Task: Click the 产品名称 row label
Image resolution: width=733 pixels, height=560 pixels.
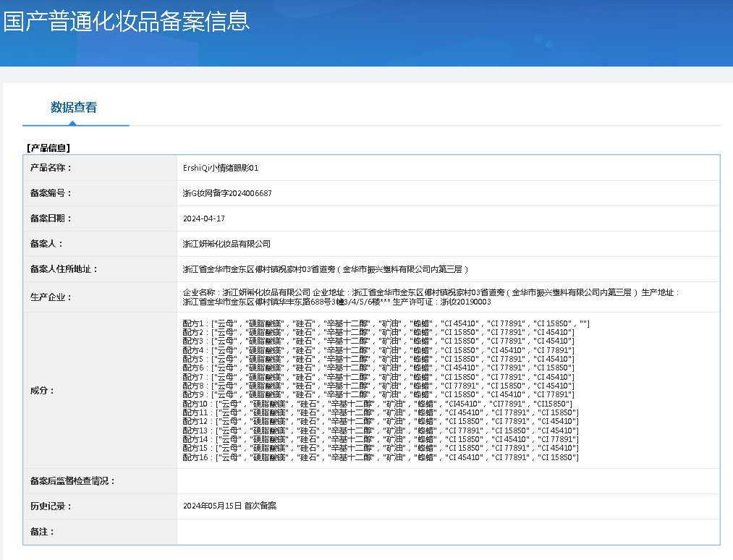Action: point(51,168)
